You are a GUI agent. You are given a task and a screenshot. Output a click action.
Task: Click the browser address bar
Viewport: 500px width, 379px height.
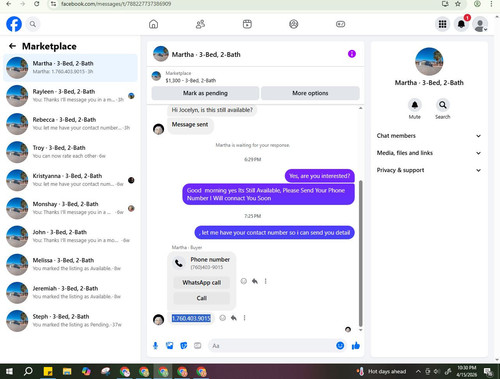(x=247, y=4)
